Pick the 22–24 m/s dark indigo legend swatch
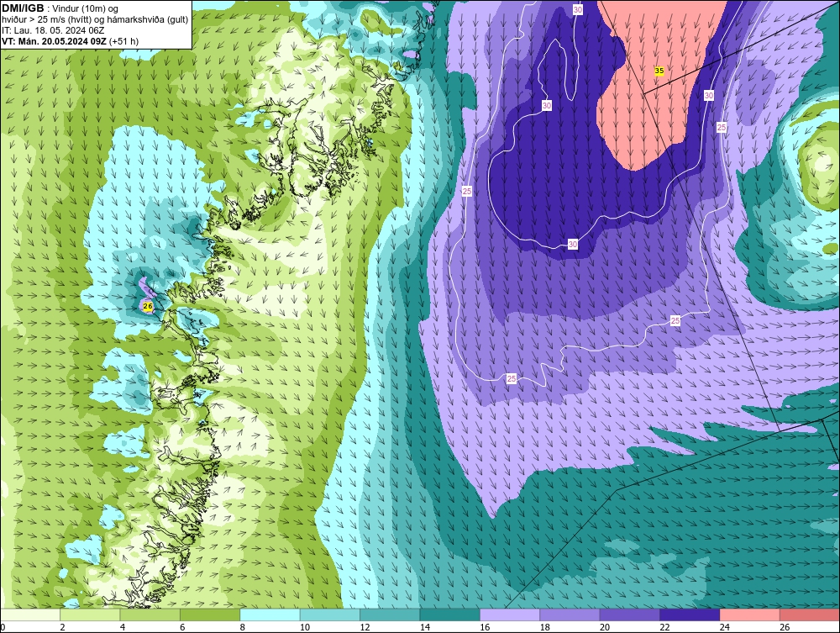The width and height of the screenshot is (840, 633). pos(690,615)
